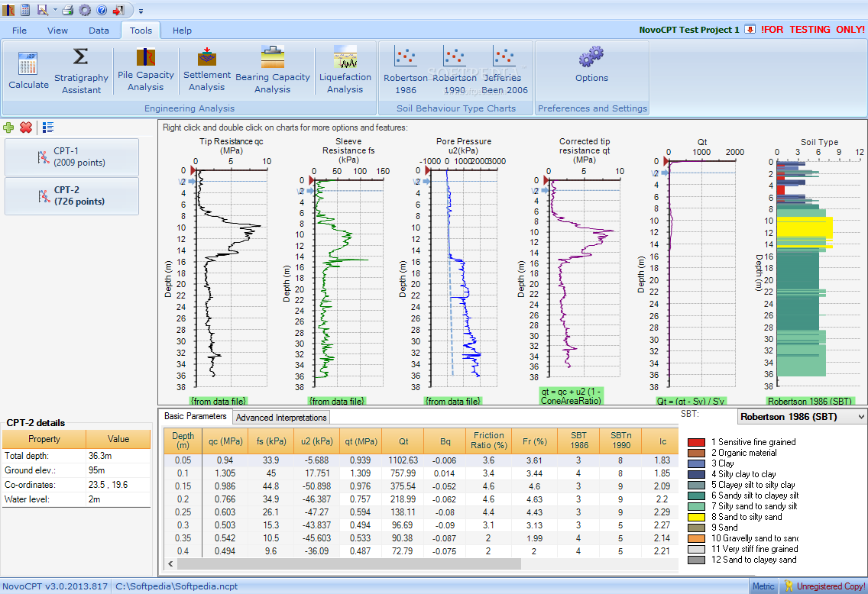The height and width of the screenshot is (594, 868).
Task: Open the save icon's dropdown arrow
Action: click(55, 10)
